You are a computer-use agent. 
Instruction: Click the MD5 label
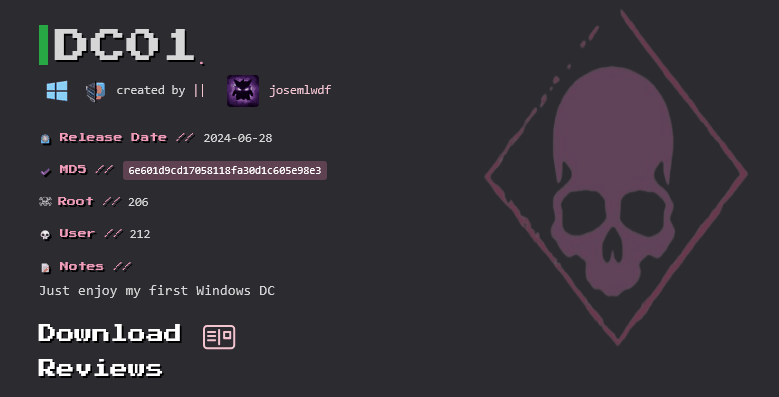pyautogui.click(x=73, y=169)
